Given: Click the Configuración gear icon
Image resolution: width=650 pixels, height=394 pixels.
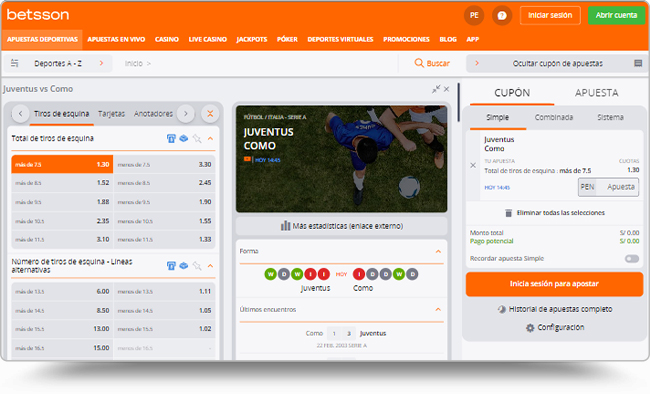Looking at the screenshot, I should 530,328.
